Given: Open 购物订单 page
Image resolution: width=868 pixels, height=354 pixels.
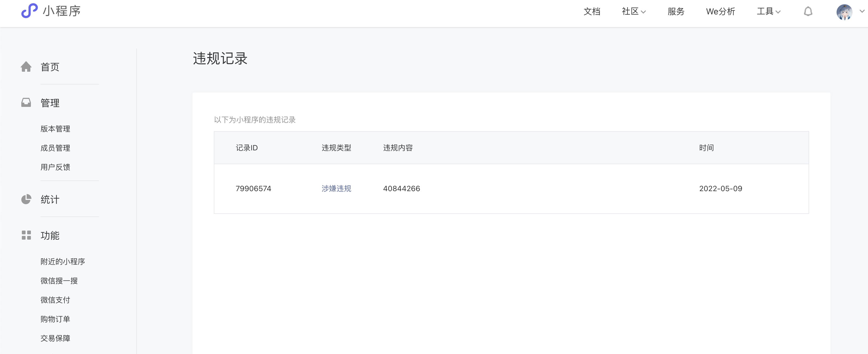Looking at the screenshot, I should tap(55, 319).
